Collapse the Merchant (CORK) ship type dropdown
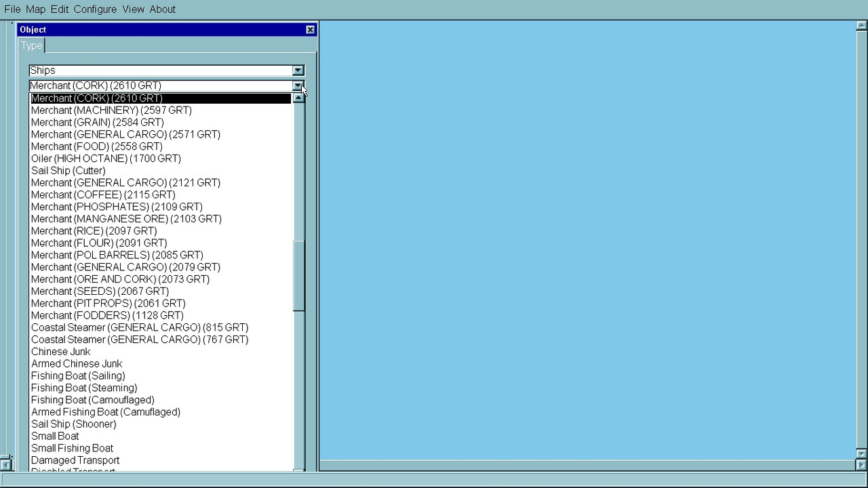This screenshot has height=488, width=868. coord(298,85)
